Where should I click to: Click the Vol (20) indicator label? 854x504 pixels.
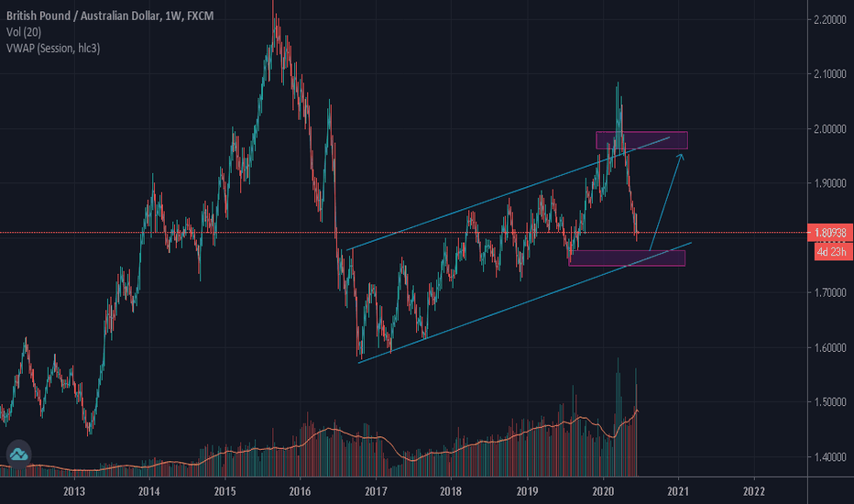pos(24,32)
